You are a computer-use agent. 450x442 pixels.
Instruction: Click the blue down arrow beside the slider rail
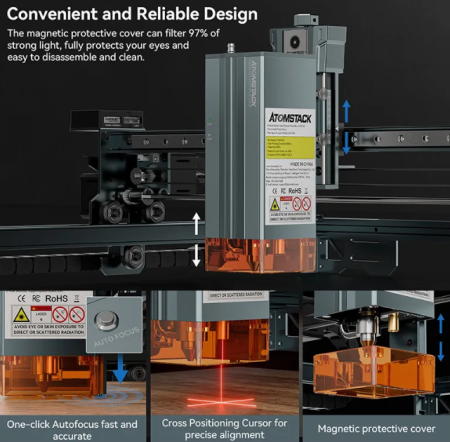[346, 143]
